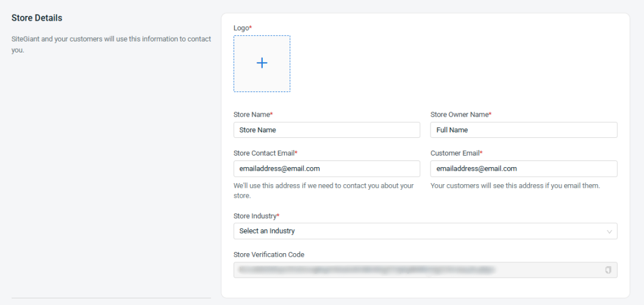Click the 'Your customers will see this address' note

(x=515, y=185)
